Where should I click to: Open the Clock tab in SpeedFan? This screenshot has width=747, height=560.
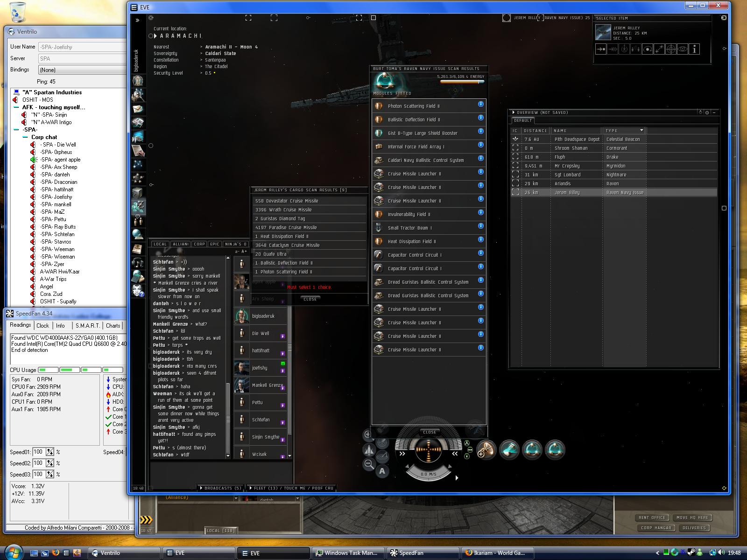[x=42, y=326]
